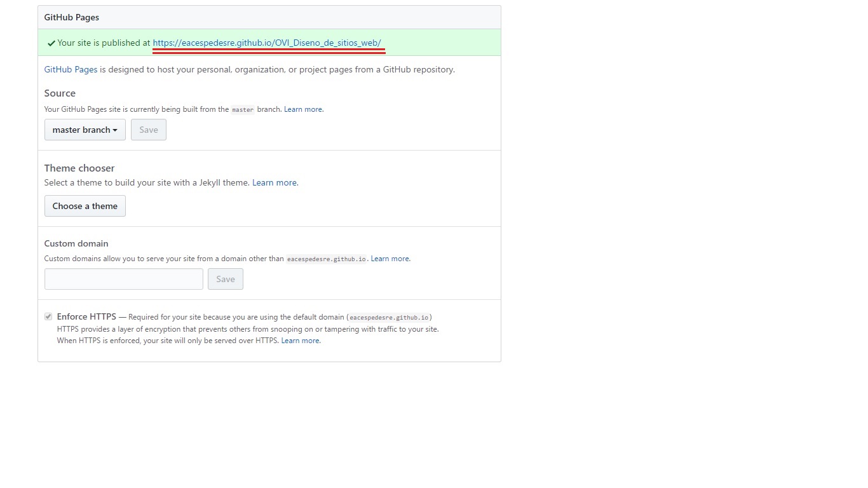
Task: Open Learn more link about custom domains
Action: pos(390,259)
